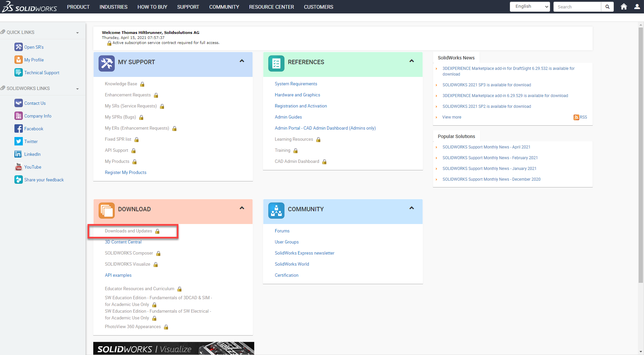
Task: Click the RSS feed icon
Action: (576, 117)
